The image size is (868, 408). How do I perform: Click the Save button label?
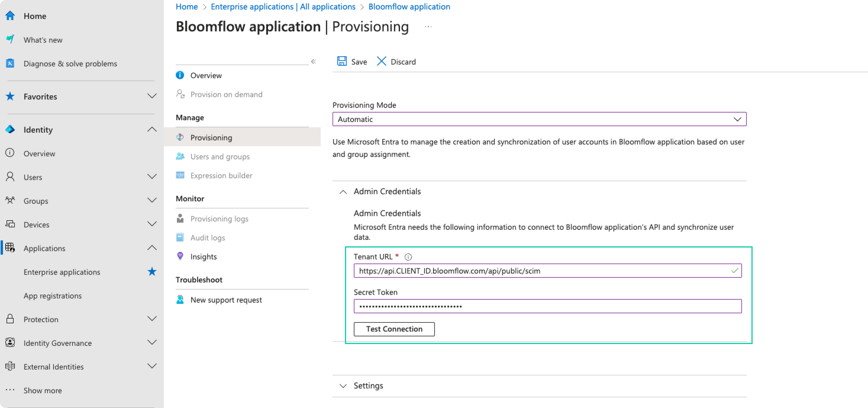pos(359,62)
